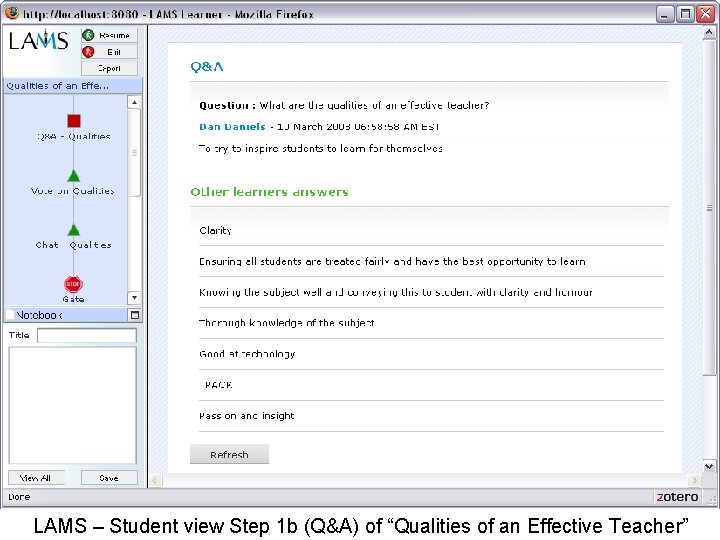
Task: Click the green Resume icon
Action: tap(88, 35)
